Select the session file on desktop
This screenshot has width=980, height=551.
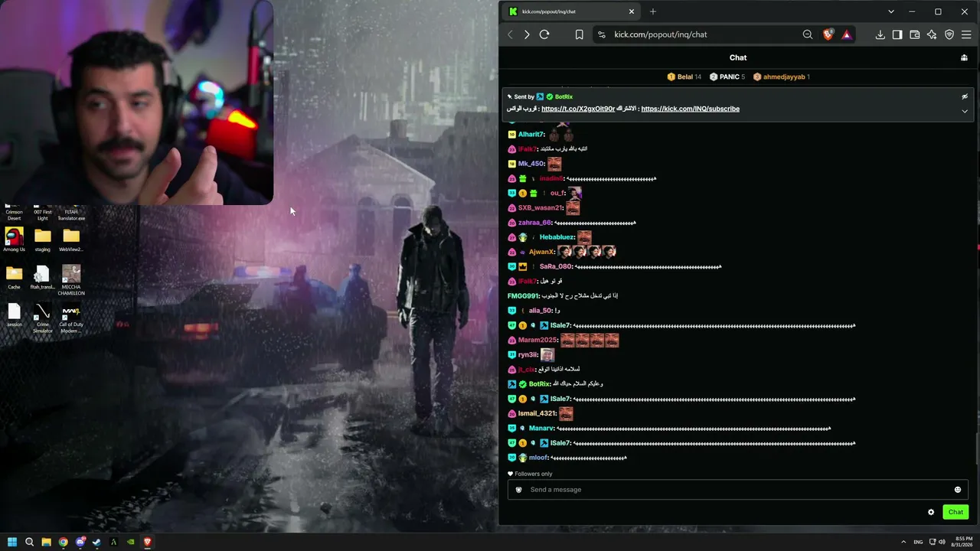coord(14,315)
